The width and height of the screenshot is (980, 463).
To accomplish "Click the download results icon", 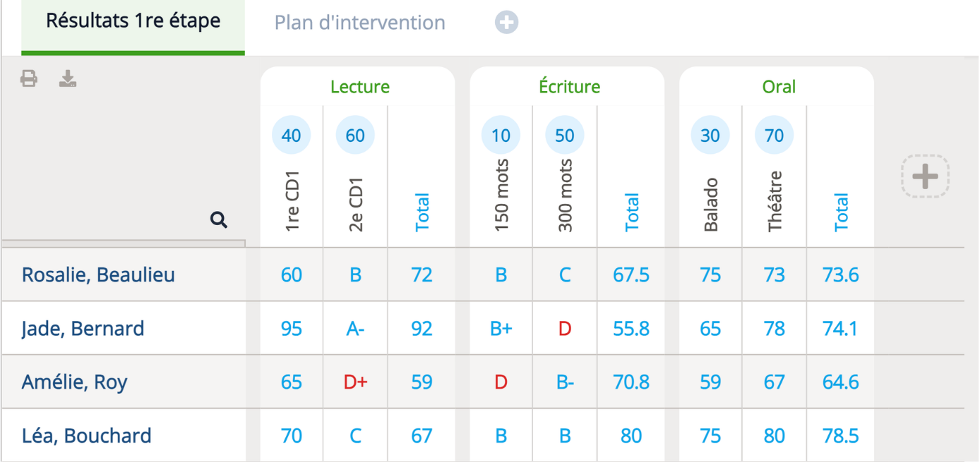I will [x=68, y=78].
